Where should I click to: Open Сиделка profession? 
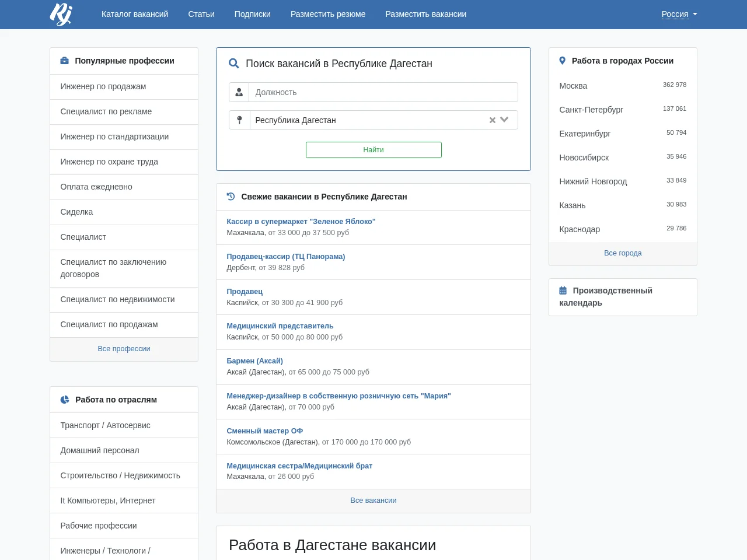[124, 212]
